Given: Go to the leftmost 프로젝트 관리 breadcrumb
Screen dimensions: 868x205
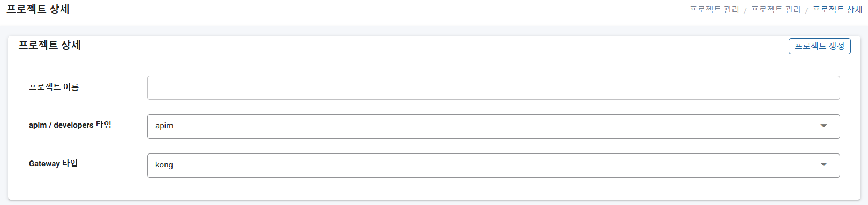Looking at the screenshot, I should point(714,10).
